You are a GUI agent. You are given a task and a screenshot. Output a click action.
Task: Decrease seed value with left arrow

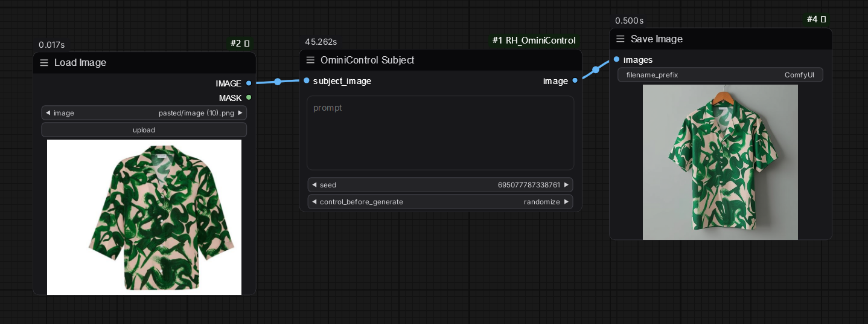point(314,185)
